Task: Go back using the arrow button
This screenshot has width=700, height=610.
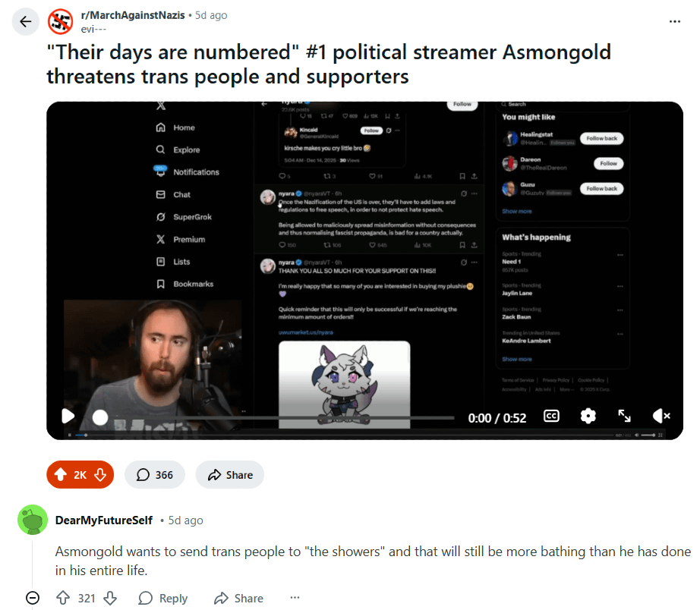Action: (26, 21)
